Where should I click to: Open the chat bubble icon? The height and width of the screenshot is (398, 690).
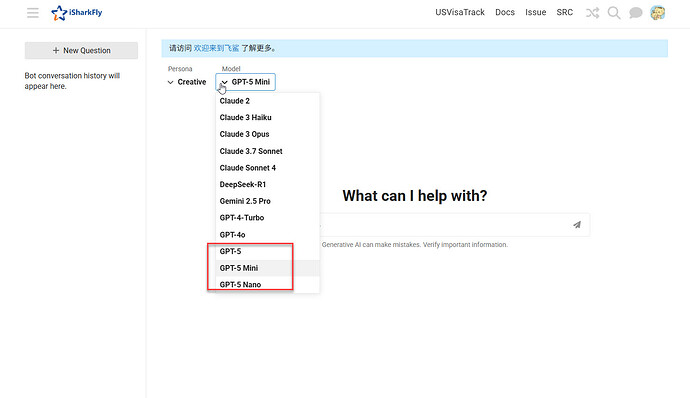click(635, 13)
